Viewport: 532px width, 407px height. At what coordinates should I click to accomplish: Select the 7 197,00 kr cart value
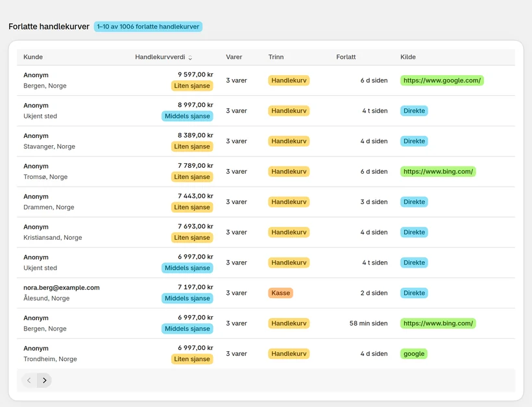(x=195, y=287)
